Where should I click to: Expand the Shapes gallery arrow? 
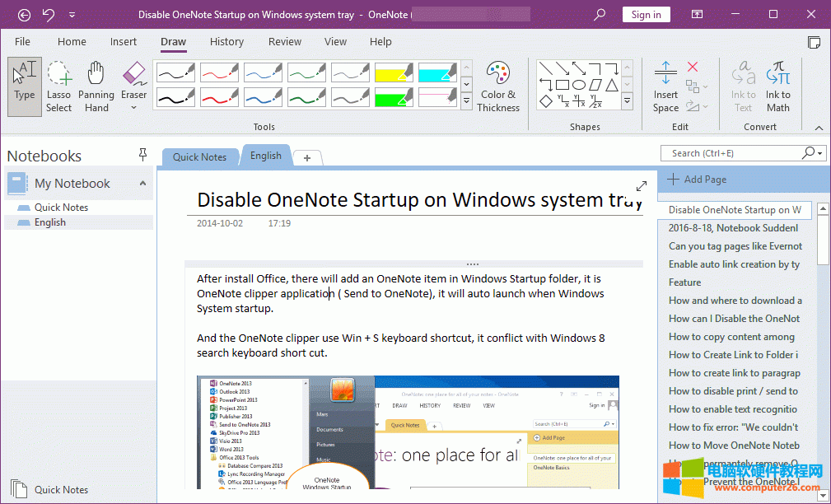628,101
